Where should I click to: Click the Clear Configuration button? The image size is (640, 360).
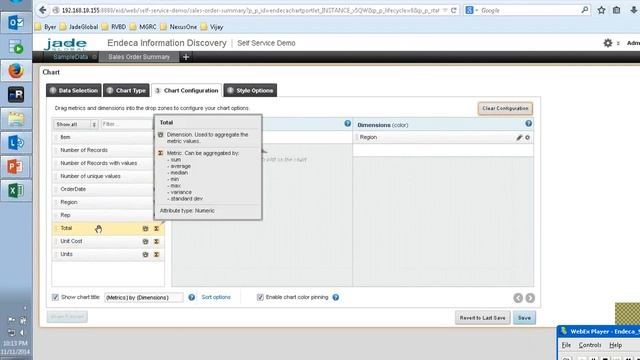tap(505, 109)
